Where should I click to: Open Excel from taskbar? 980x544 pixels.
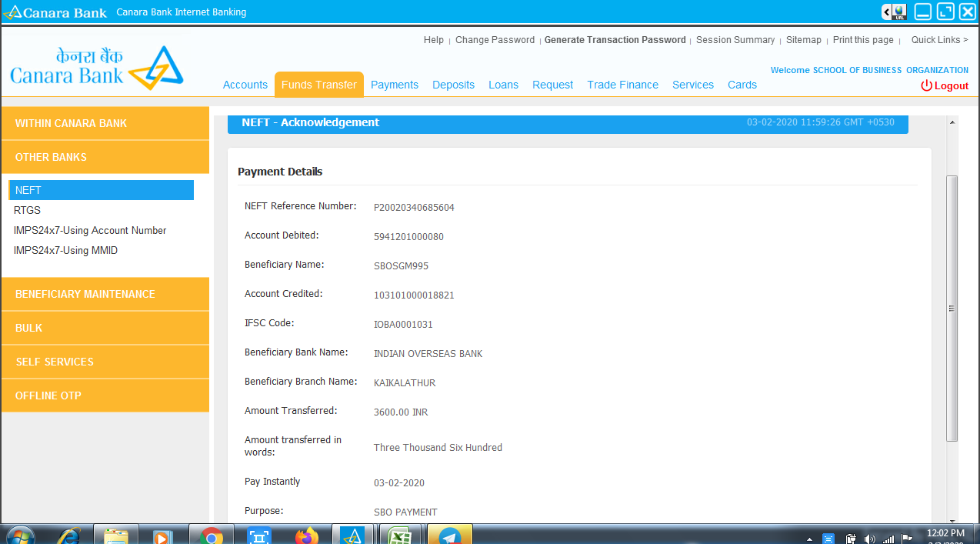400,536
